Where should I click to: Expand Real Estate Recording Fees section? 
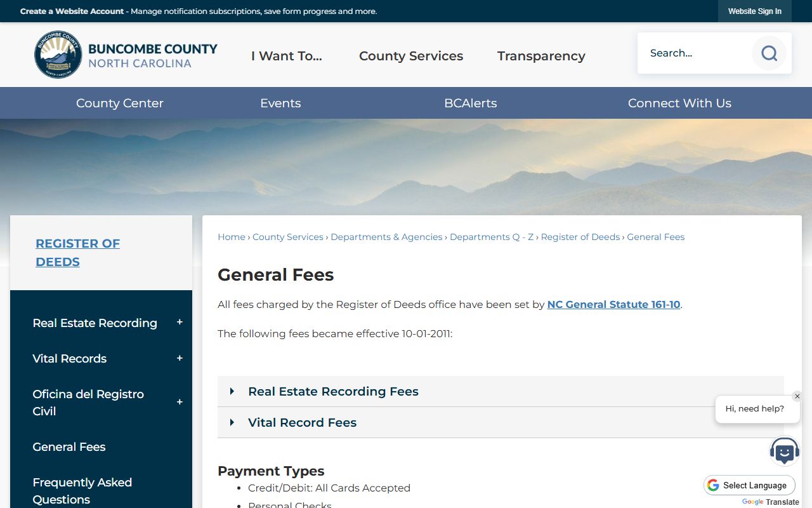(501, 391)
